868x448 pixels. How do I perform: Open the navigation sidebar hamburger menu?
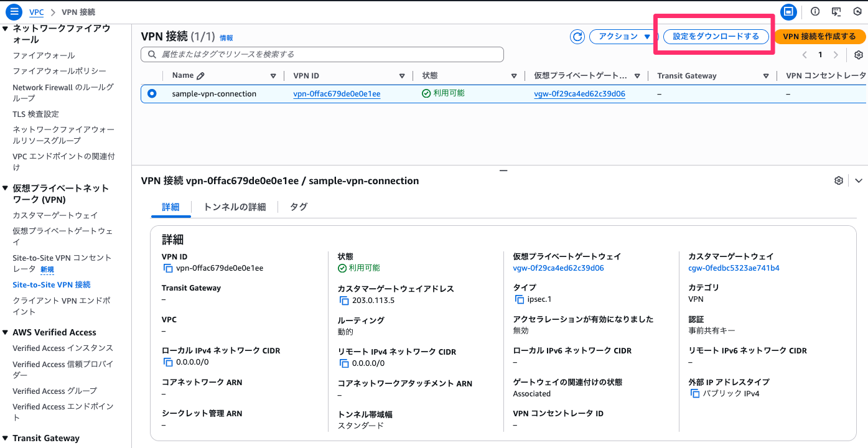(x=13, y=11)
